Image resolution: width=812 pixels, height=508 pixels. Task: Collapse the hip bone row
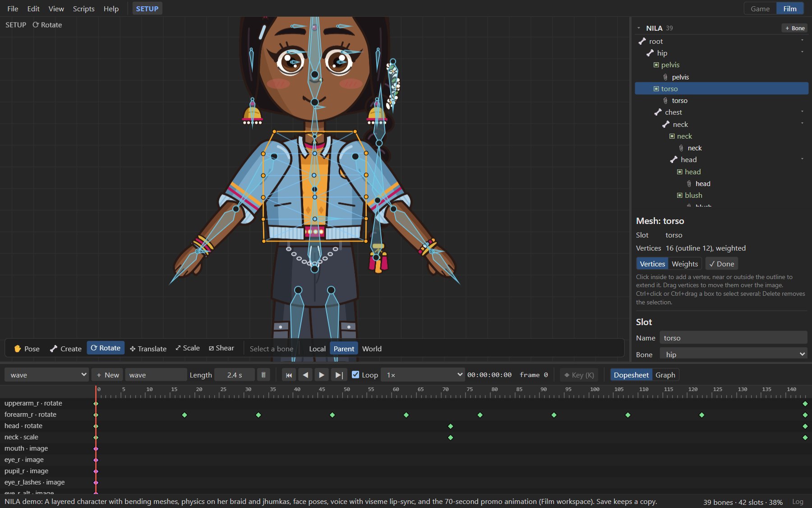(802, 52)
